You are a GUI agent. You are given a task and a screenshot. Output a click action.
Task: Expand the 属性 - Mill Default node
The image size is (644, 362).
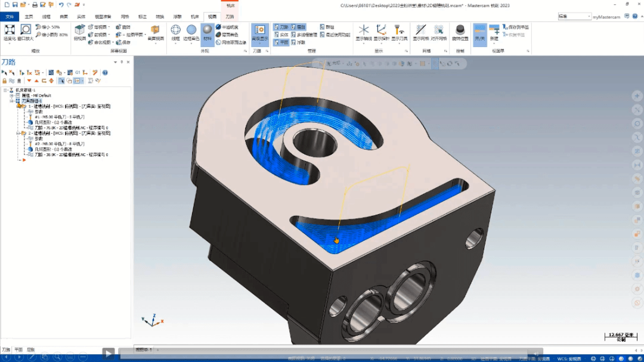(x=11, y=95)
